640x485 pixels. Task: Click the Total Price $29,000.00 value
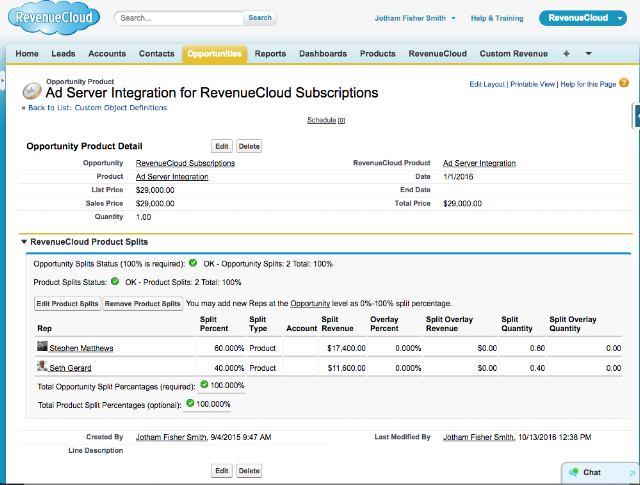click(x=462, y=203)
